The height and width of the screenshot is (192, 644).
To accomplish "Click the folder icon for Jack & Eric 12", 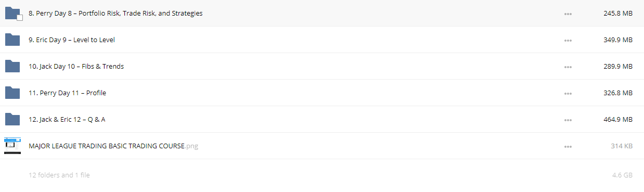I will [x=12, y=119].
